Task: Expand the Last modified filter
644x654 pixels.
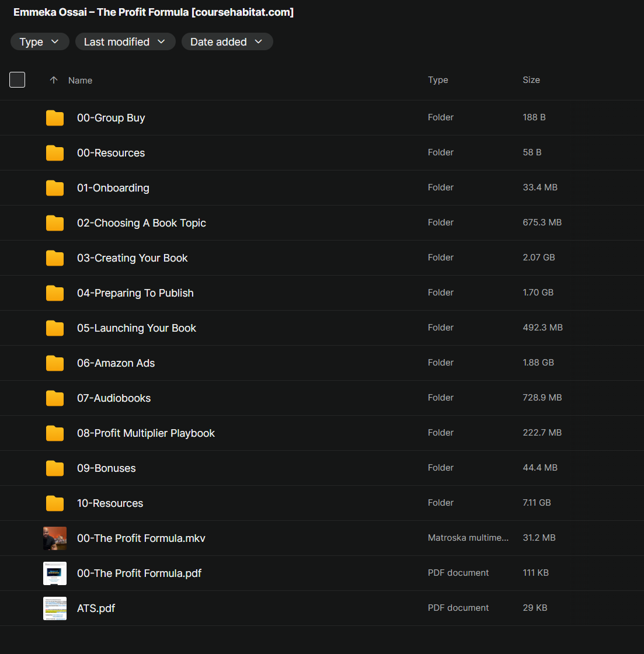Action: [x=125, y=42]
